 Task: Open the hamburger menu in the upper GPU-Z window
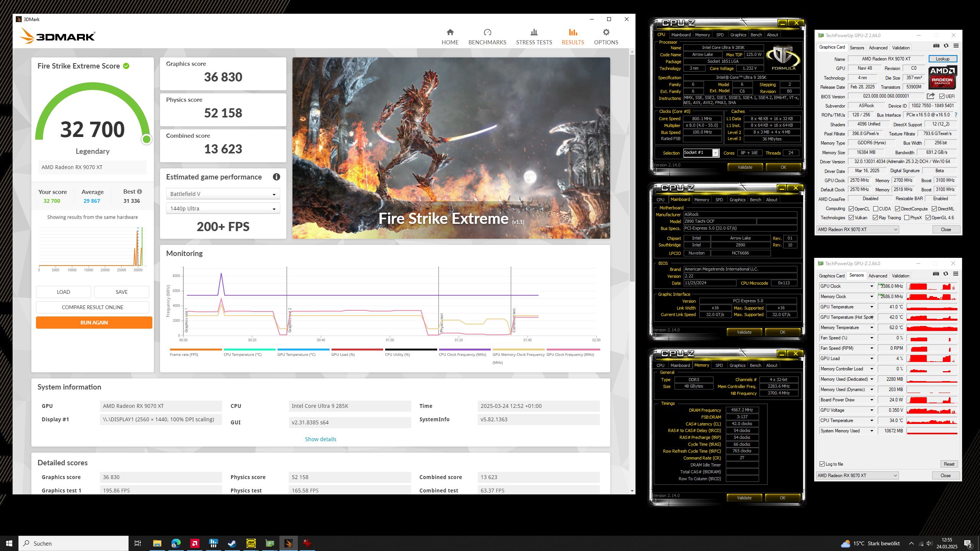[956, 46]
